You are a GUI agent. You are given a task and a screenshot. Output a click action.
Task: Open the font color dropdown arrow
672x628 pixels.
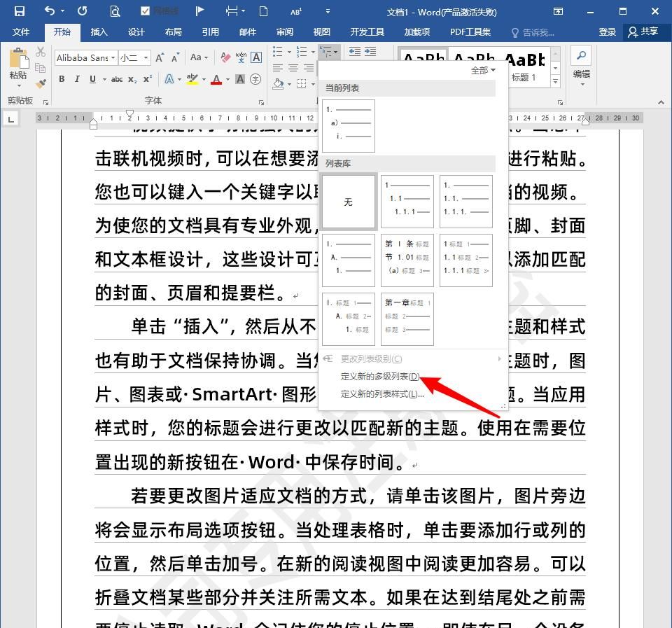pos(227,80)
